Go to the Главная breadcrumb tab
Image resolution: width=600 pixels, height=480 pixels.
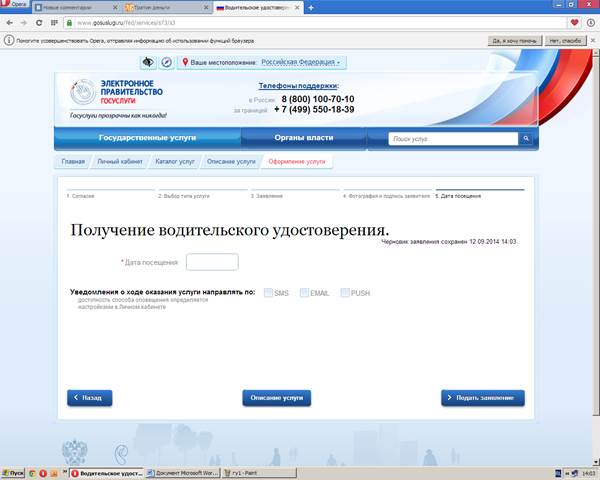(x=73, y=162)
